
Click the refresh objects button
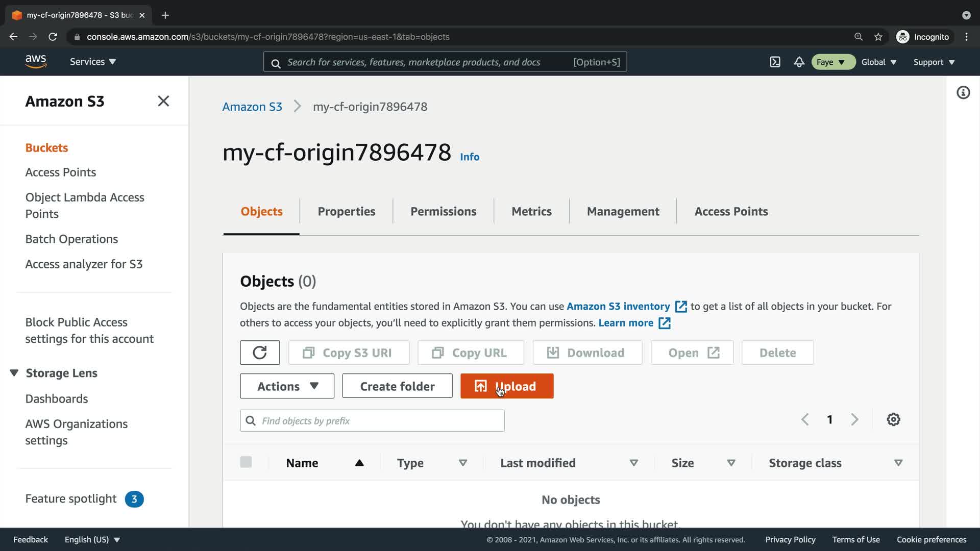click(259, 353)
